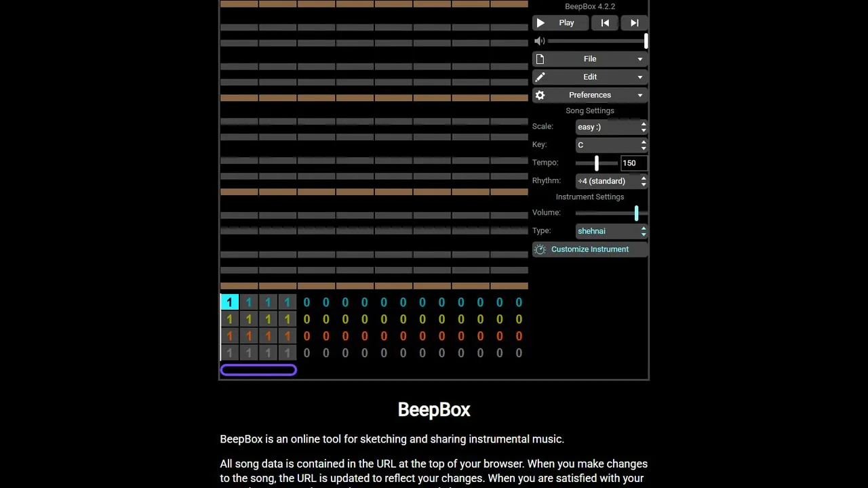Click the Customize Instrument button
Screen dimensions: 868x488
(x=590, y=249)
